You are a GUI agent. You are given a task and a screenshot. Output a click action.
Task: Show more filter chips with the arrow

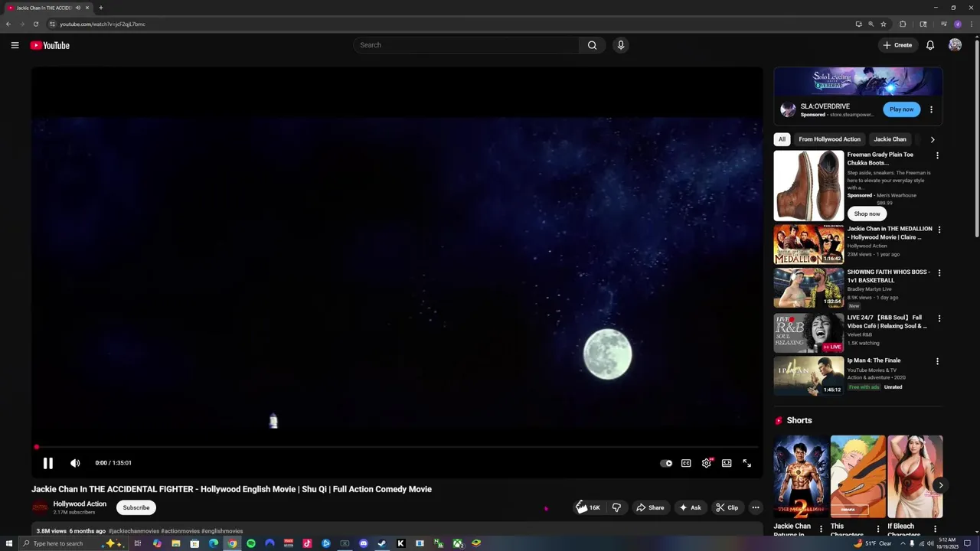pos(933,139)
